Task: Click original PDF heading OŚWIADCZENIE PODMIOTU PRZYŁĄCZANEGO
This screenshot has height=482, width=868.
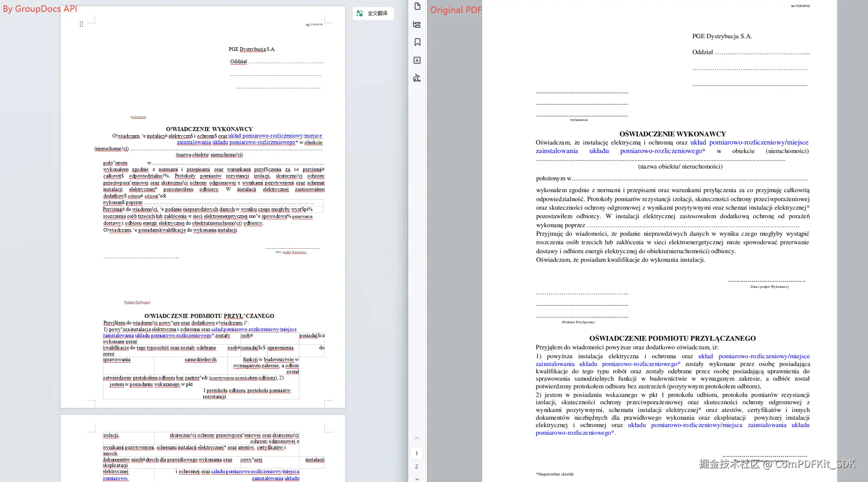Action: (672, 338)
